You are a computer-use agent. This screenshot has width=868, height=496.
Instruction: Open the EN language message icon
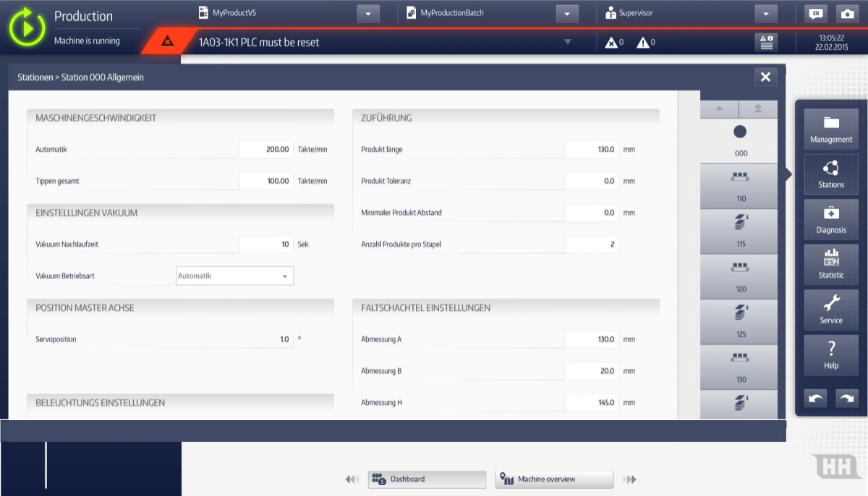[x=816, y=14]
